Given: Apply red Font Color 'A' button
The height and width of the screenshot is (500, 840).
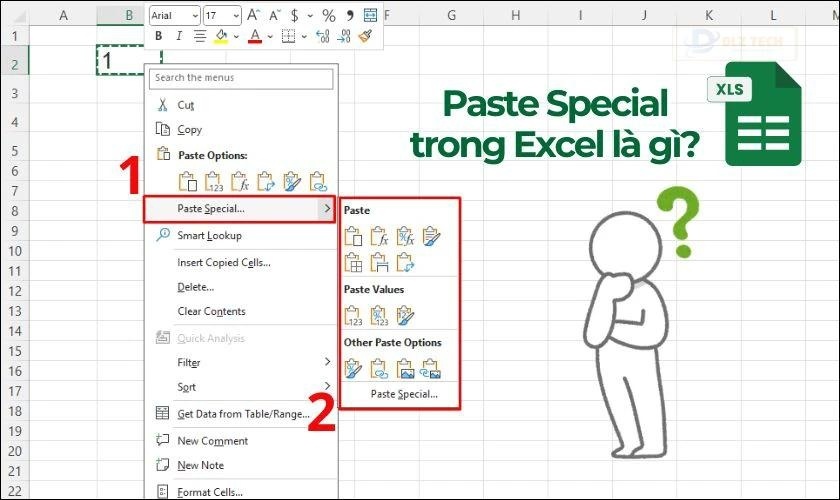Looking at the screenshot, I should click(255, 36).
